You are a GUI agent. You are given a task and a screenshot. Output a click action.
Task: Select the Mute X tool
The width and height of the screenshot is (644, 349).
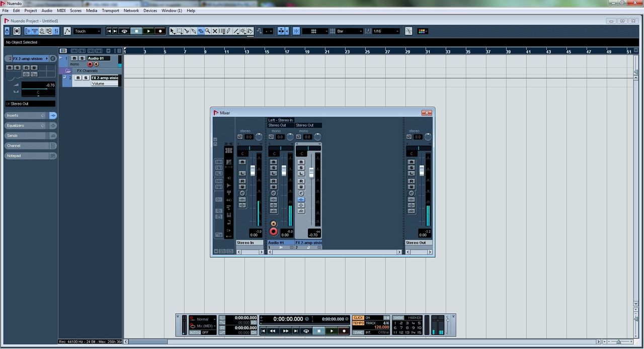tap(215, 31)
